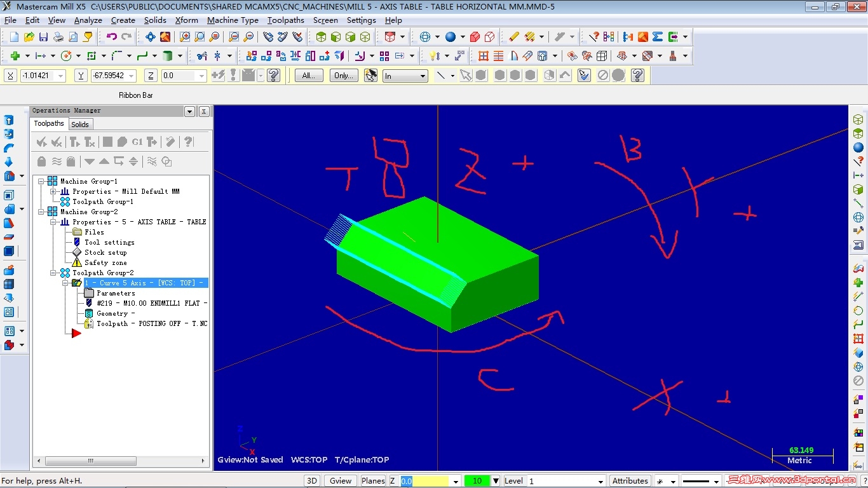Toggle the standard selection arrow icon
The width and height of the screenshot is (868, 488).
pyautogui.click(x=466, y=76)
